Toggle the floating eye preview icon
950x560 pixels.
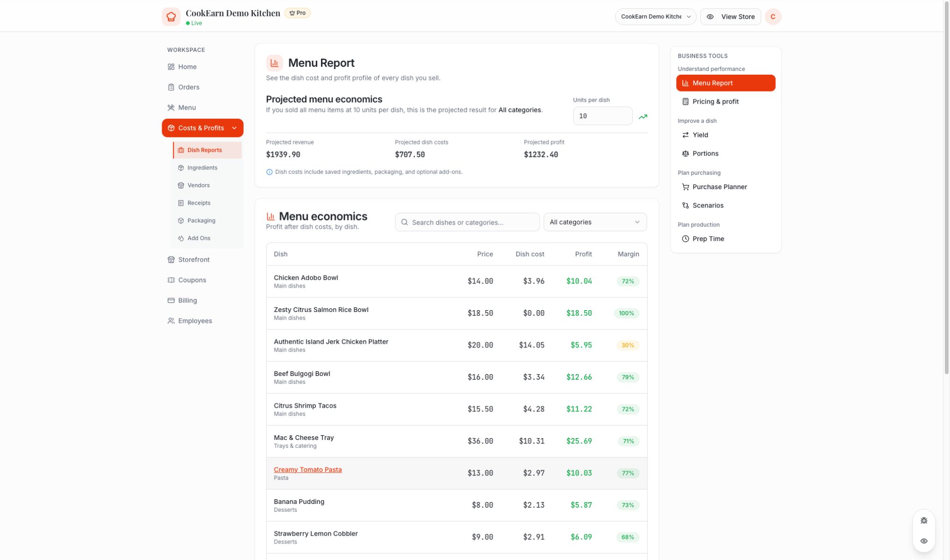click(924, 541)
